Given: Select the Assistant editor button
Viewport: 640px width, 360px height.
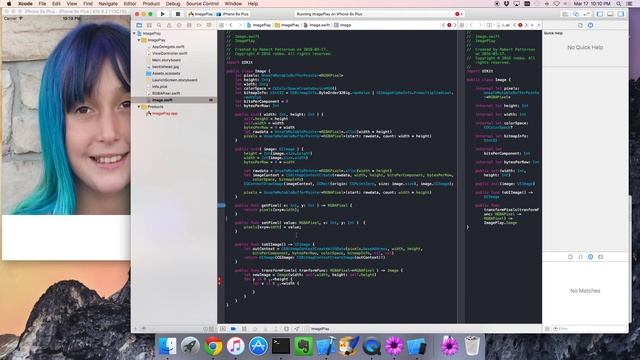Looking at the screenshot, I should pyautogui.click(x=576, y=14).
